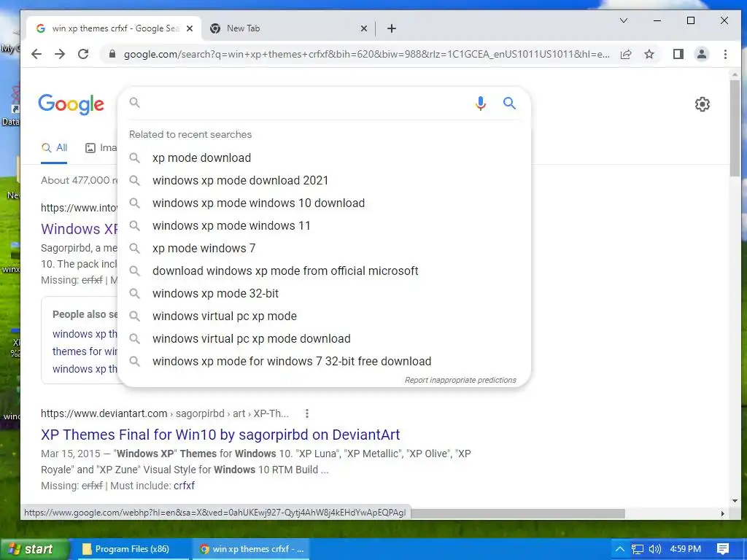Image resolution: width=747 pixels, height=560 pixels.
Task: Switch to the win xp themes tab
Action: pyautogui.click(x=113, y=28)
